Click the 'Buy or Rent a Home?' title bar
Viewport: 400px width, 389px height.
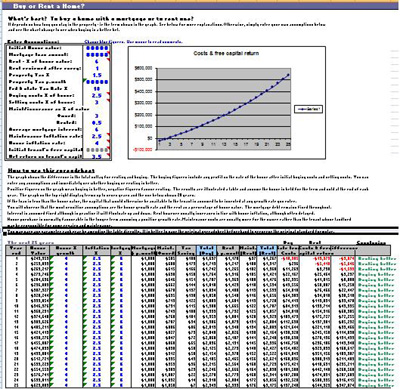coord(200,6)
